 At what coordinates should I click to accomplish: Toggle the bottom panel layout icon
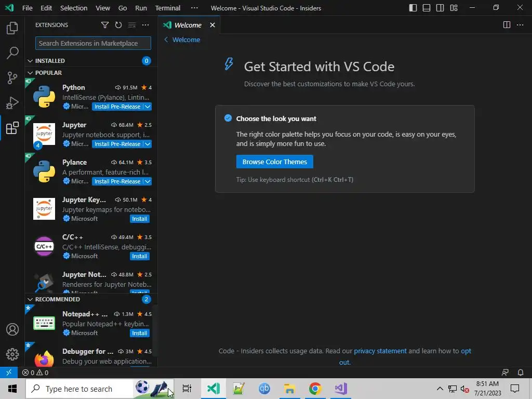(427, 8)
